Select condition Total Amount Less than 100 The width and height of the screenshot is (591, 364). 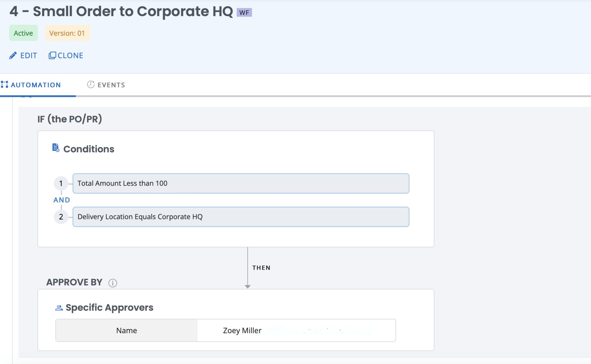241,183
